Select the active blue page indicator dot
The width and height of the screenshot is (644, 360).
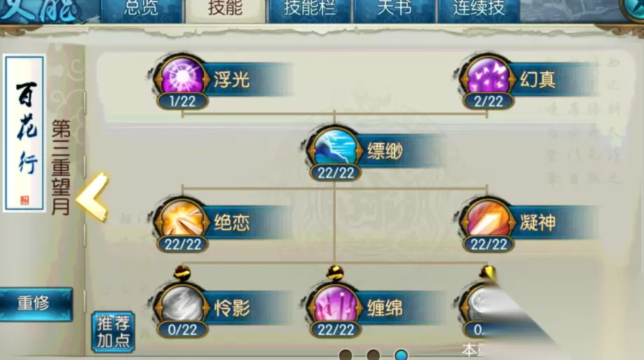click(x=401, y=354)
